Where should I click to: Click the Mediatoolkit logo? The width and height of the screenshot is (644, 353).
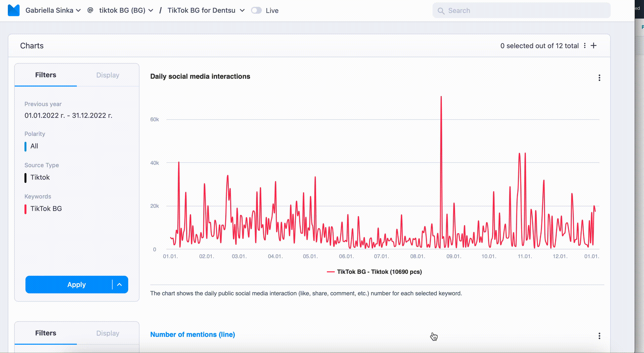[x=14, y=10]
